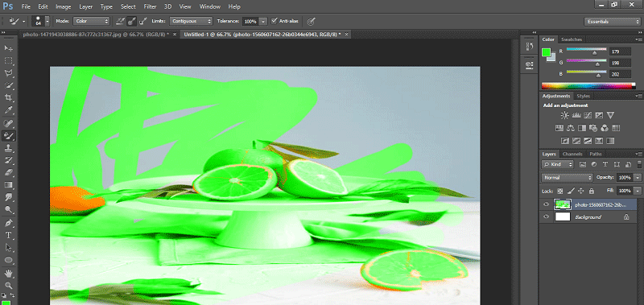Select the Clone Stamp tool

pyautogui.click(x=8, y=148)
